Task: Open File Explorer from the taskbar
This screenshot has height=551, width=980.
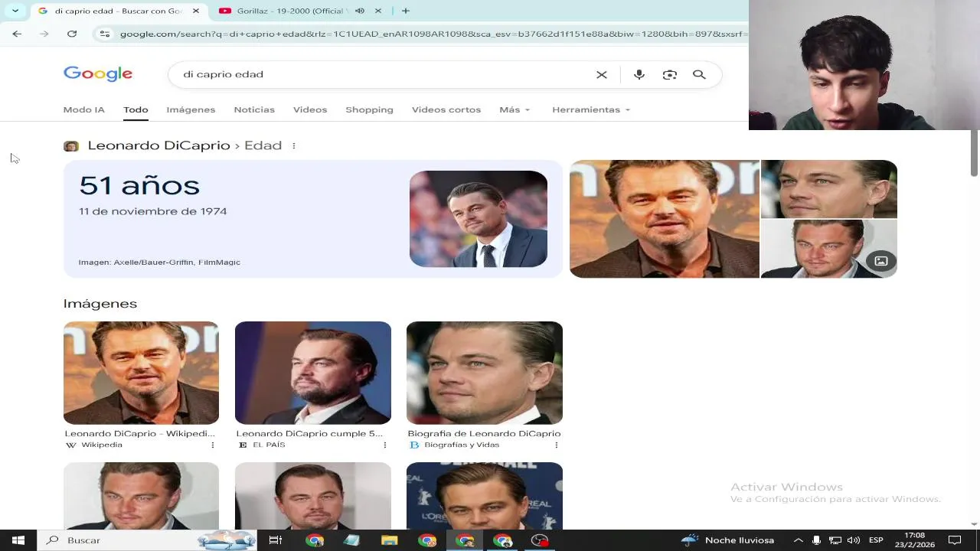Action: click(390, 540)
